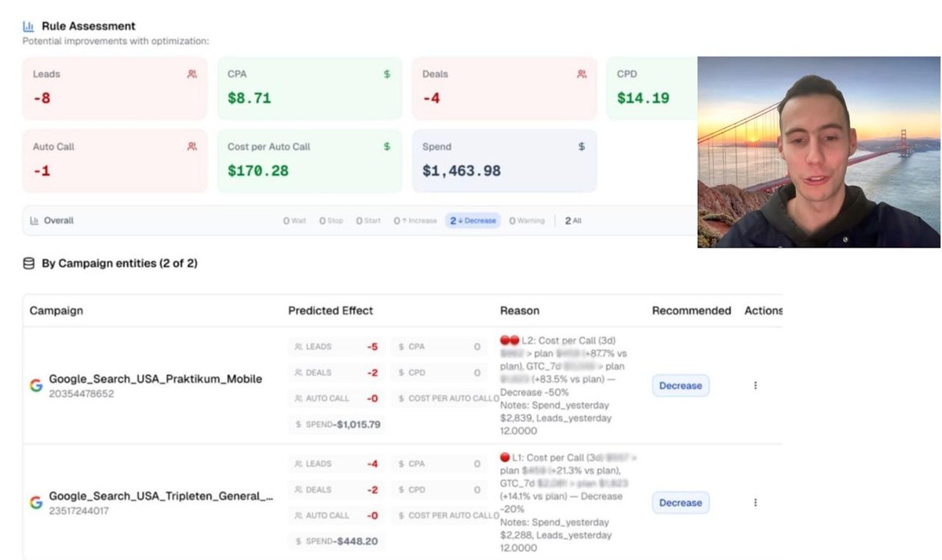
Task: Click database icon beside By Campaign entities
Action: tap(29, 264)
